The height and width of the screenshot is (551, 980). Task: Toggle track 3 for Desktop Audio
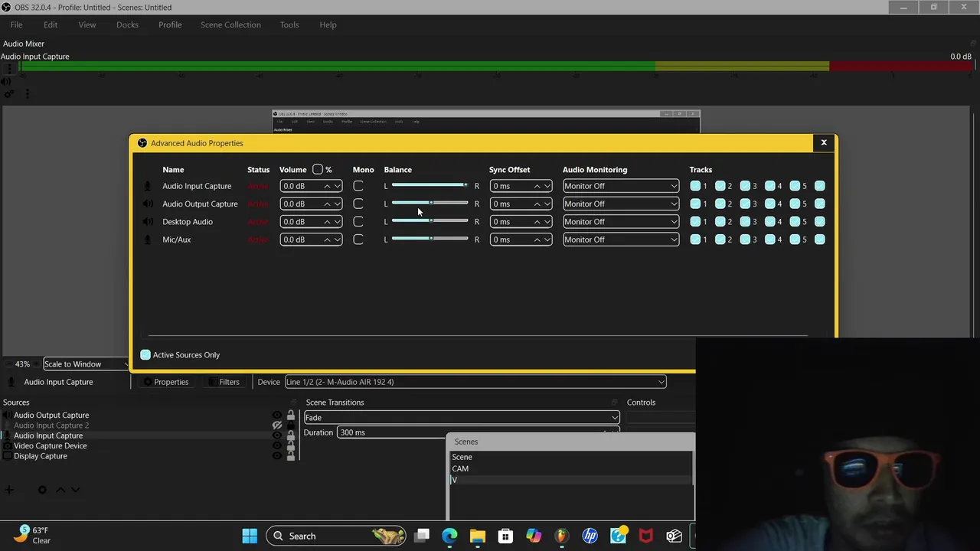click(x=745, y=222)
